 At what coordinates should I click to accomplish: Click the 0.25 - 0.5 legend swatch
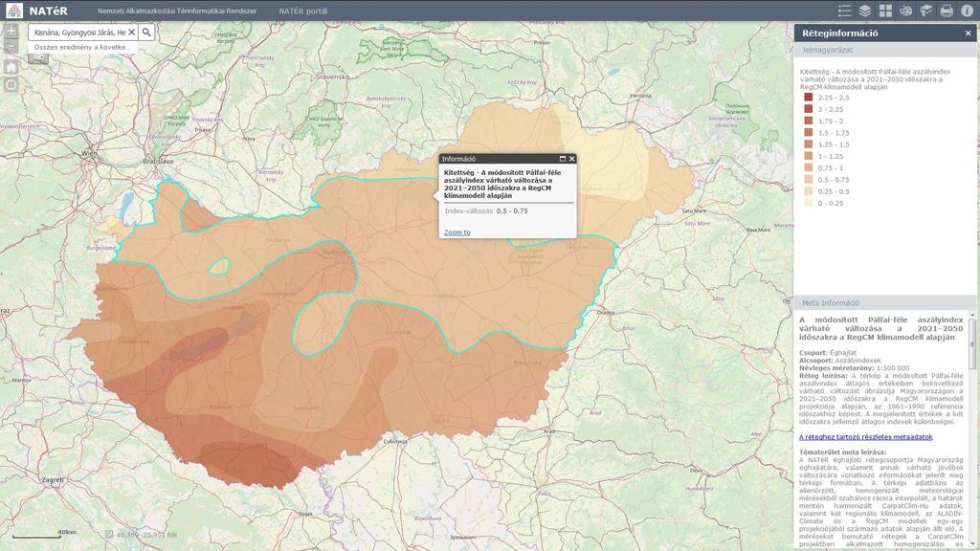pos(808,191)
